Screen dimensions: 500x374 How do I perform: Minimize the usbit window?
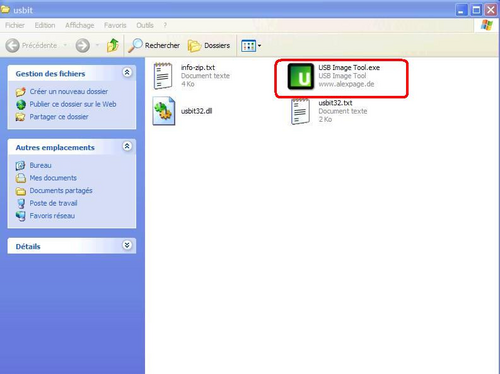tap(461, 10)
